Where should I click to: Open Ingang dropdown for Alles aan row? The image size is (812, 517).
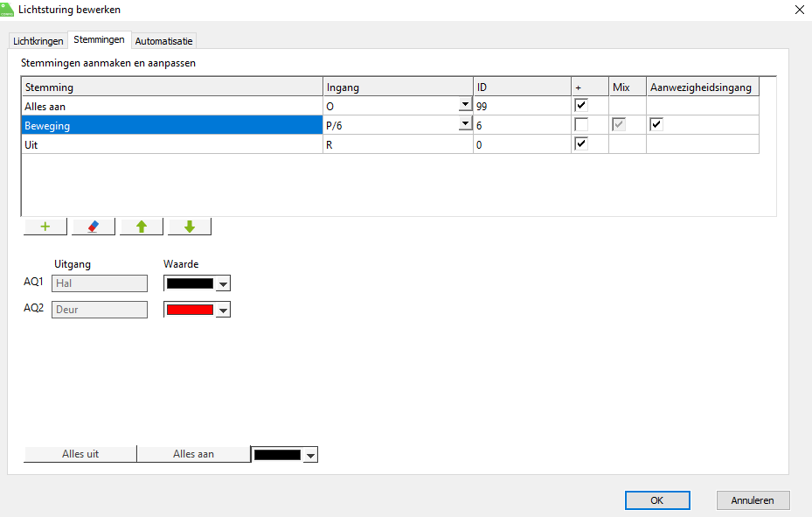pos(464,105)
